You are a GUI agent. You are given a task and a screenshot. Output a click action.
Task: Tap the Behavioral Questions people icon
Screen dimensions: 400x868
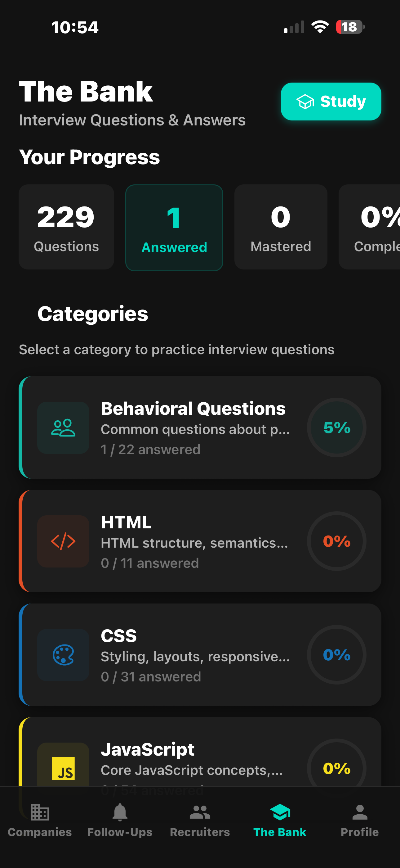pyautogui.click(x=63, y=427)
